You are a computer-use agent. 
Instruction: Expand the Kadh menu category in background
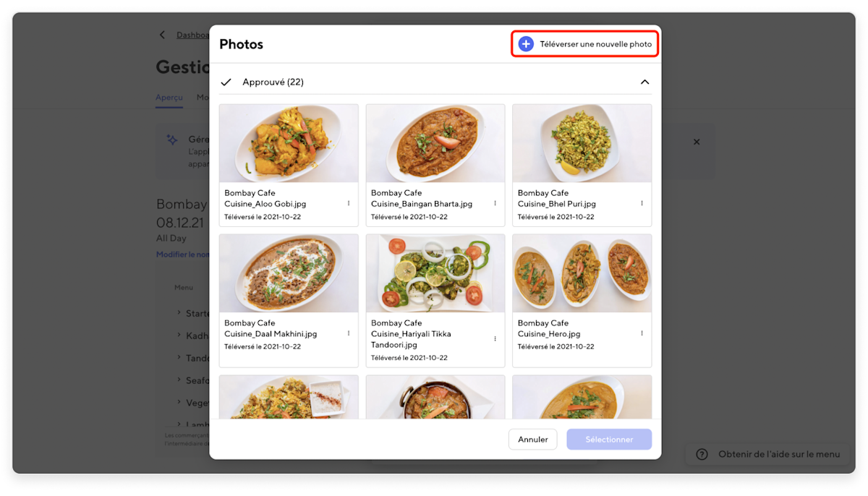tap(179, 335)
